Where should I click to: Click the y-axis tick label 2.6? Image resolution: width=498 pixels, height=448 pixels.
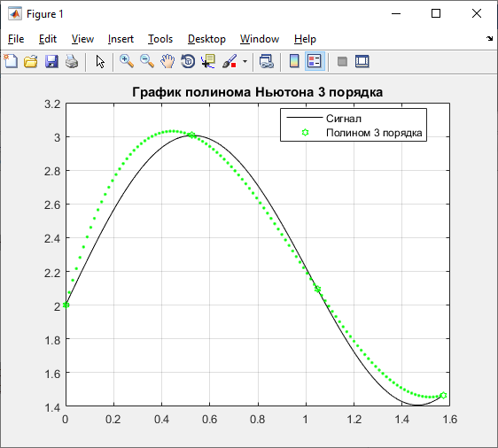[52, 205]
